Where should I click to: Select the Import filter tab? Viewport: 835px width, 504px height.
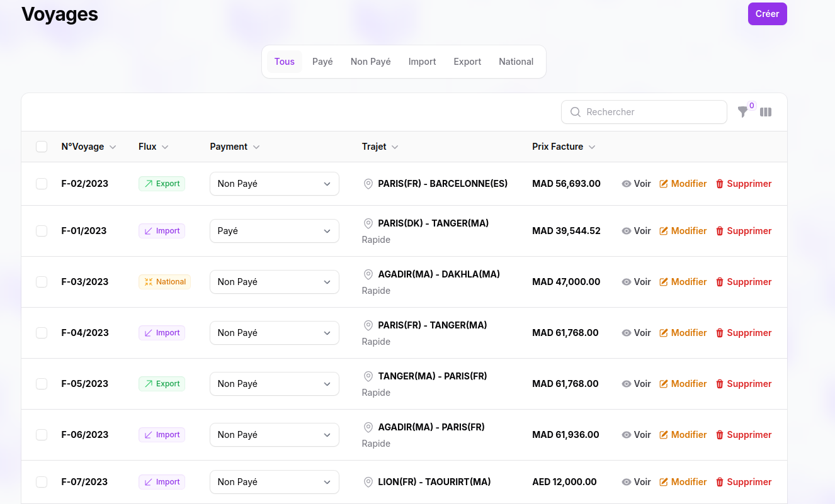click(x=422, y=62)
